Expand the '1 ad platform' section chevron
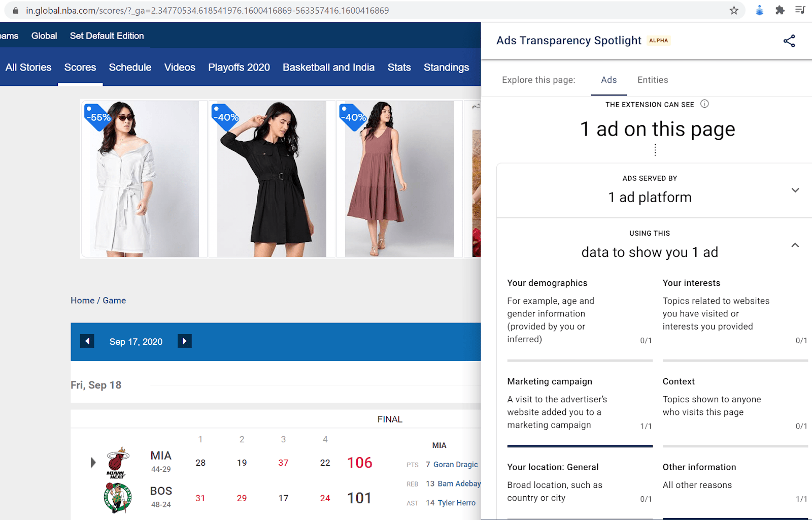 pos(795,190)
